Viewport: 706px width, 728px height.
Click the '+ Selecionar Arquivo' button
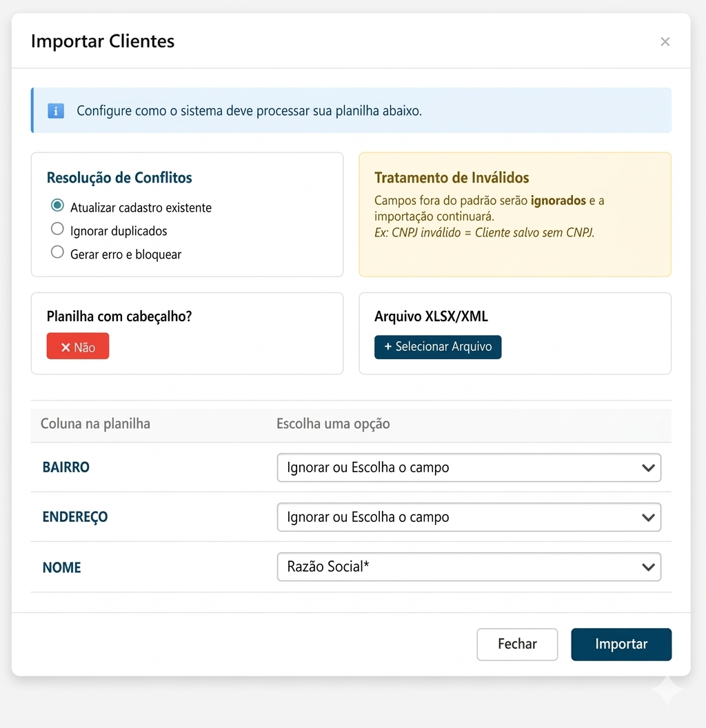(438, 347)
